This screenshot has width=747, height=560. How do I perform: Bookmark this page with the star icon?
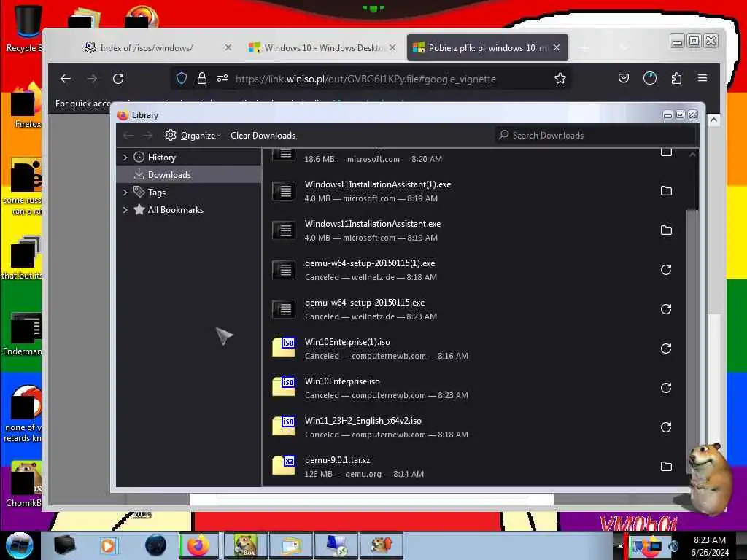[x=560, y=79]
